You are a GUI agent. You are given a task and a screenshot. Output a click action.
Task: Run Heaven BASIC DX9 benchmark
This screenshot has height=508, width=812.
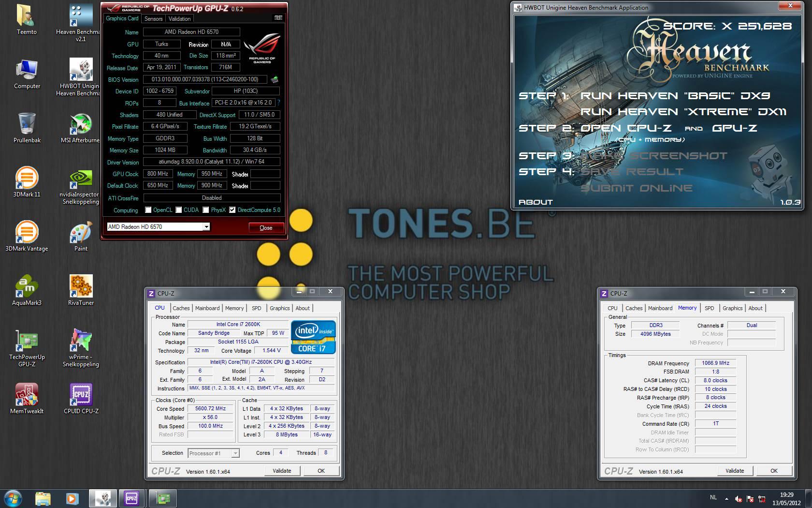pyautogui.click(x=675, y=96)
